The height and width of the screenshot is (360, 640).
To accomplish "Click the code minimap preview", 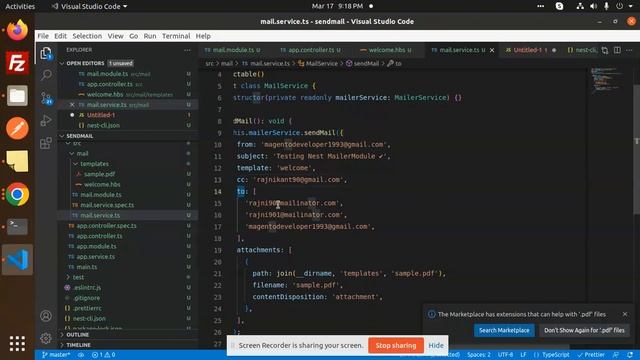I will point(606,80).
